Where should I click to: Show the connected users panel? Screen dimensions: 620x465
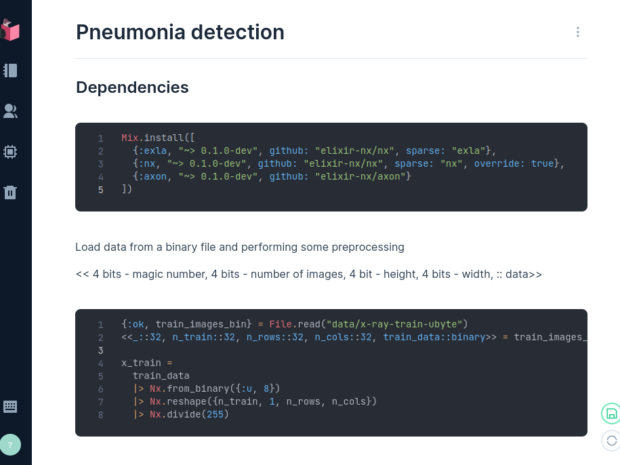pyautogui.click(x=10, y=111)
